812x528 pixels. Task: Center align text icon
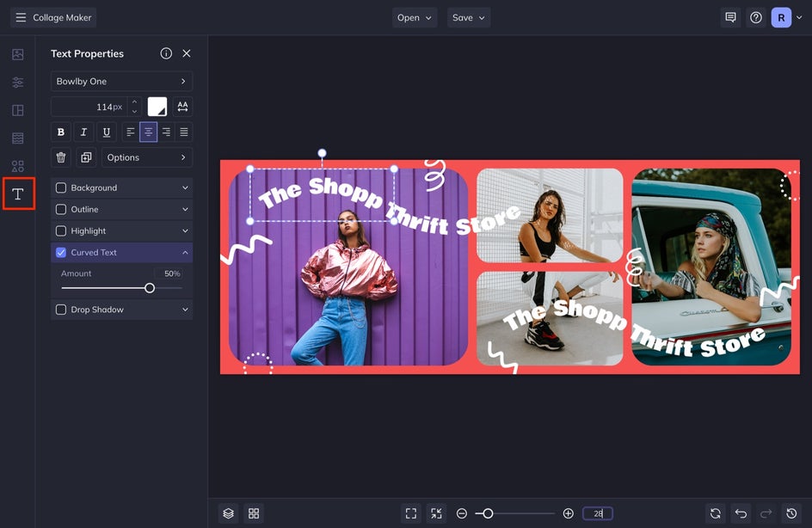149,132
